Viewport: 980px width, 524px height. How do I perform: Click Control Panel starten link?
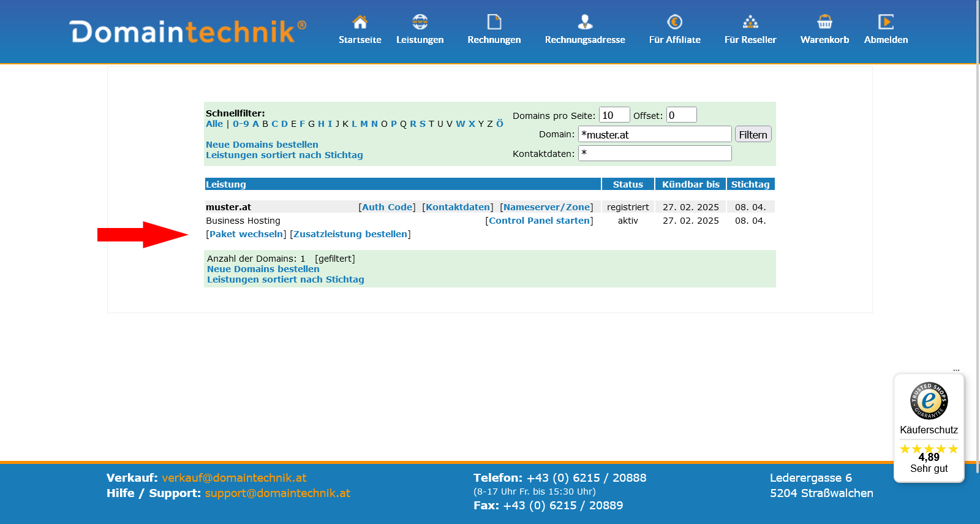539,221
